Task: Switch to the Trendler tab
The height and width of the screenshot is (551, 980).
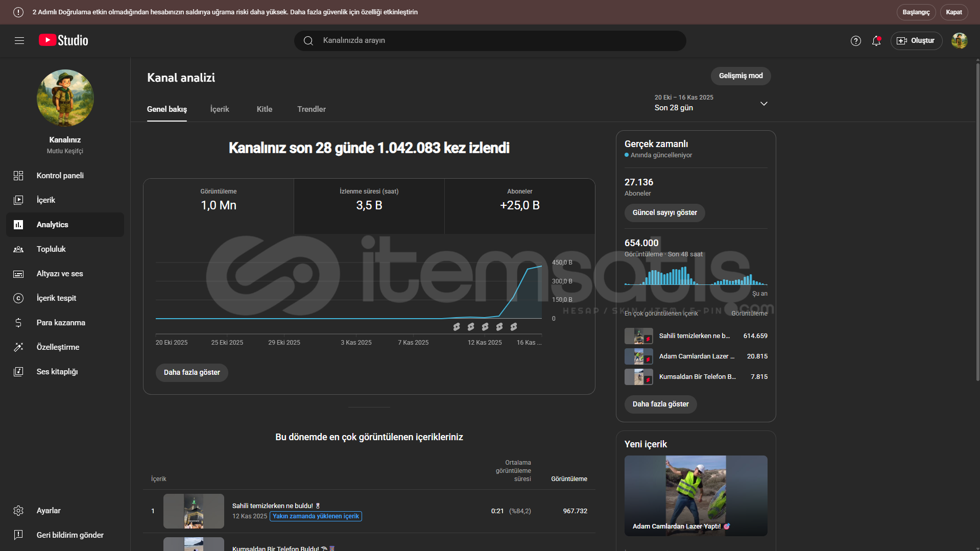Action: 311,109
